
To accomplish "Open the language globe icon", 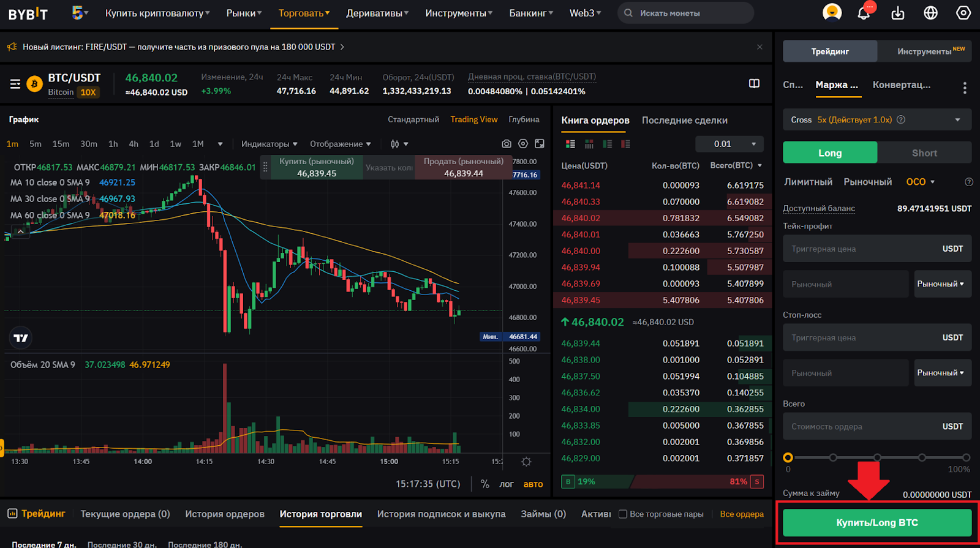I will [930, 13].
